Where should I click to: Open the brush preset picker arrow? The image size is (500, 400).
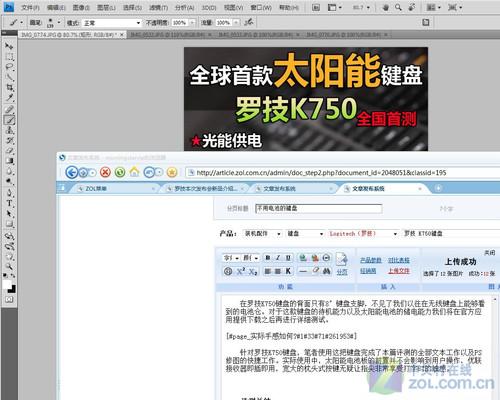59,22
